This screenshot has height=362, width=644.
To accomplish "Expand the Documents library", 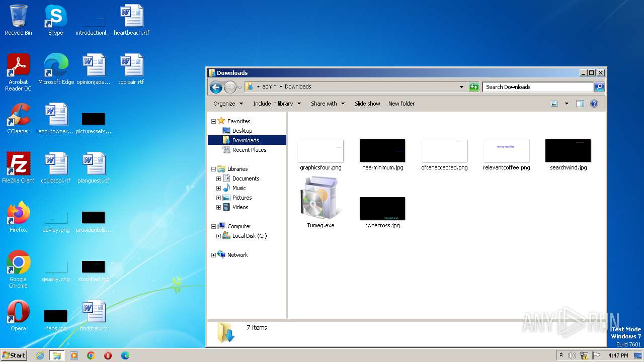I will 218,178.
